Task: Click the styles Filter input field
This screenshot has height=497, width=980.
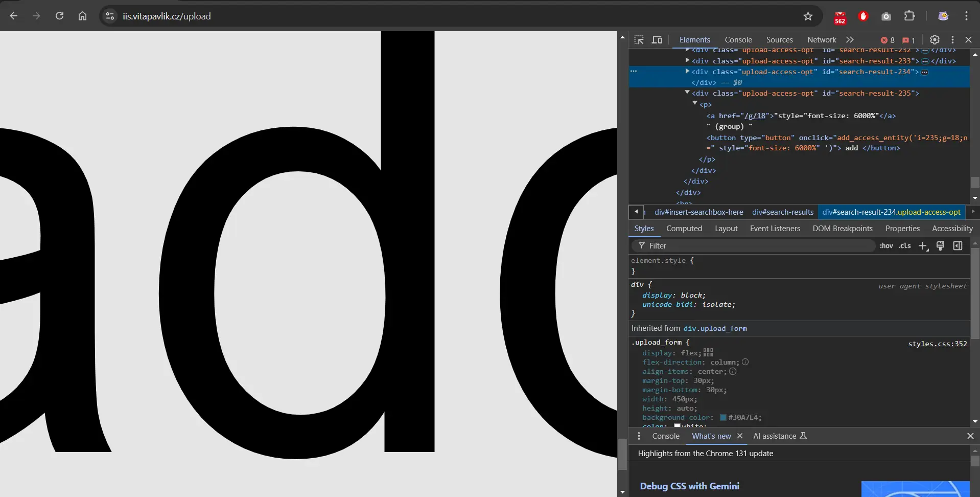Action: [x=756, y=246]
